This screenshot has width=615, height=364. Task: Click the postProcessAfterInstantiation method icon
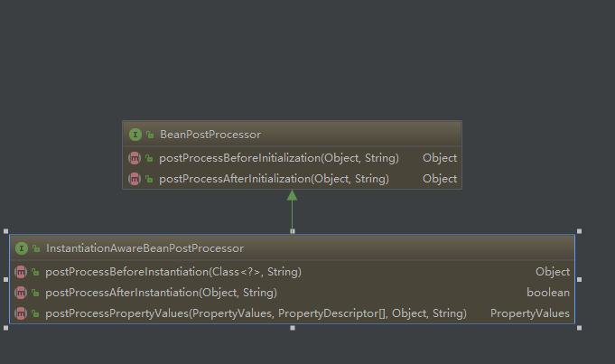click(21, 293)
